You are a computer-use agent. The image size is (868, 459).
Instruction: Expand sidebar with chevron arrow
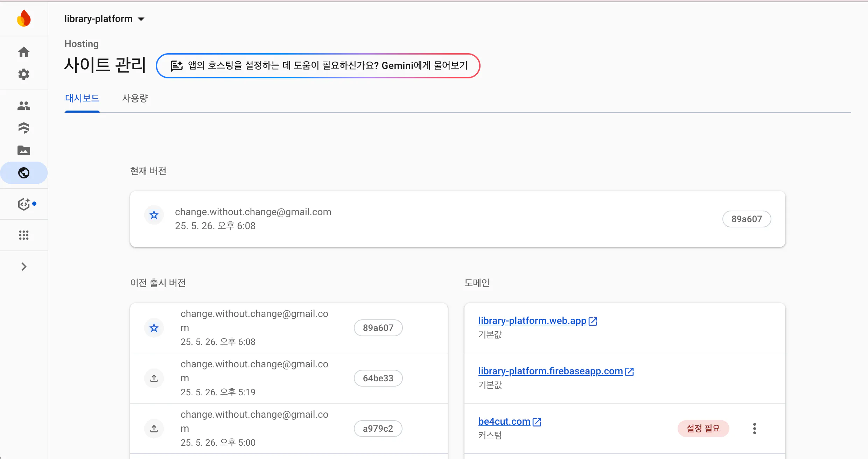(x=24, y=267)
